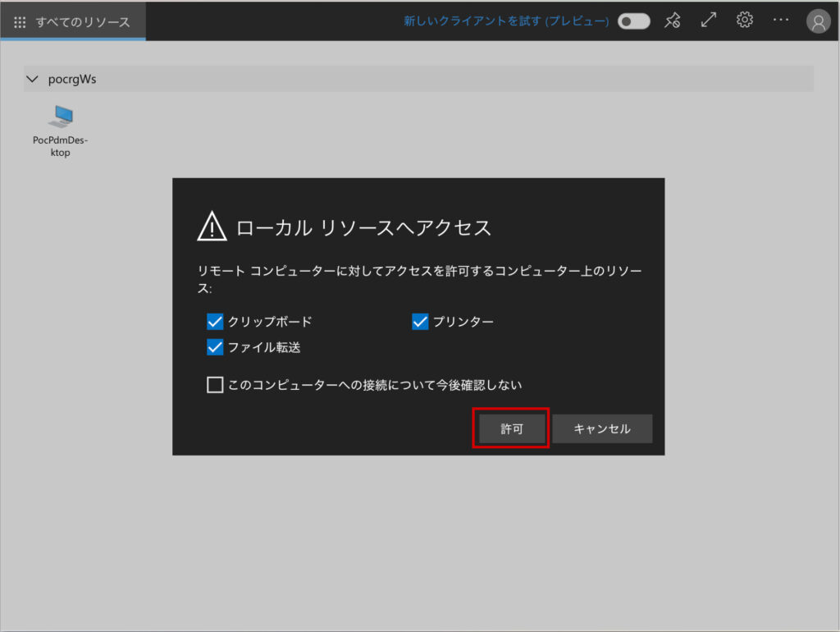Toggle the new client preview switch
The height and width of the screenshot is (632, 840).
tap(634, 21)
